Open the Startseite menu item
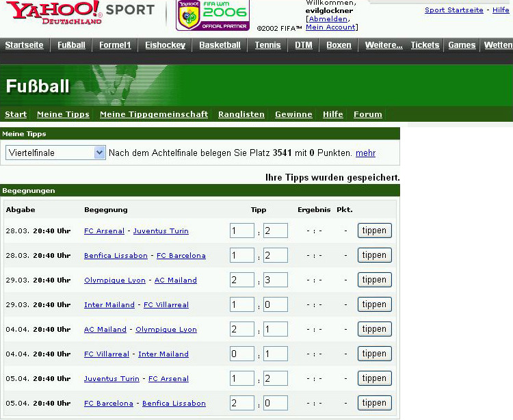This screenshot has height=420, width=513. click(x=24, y=45)
